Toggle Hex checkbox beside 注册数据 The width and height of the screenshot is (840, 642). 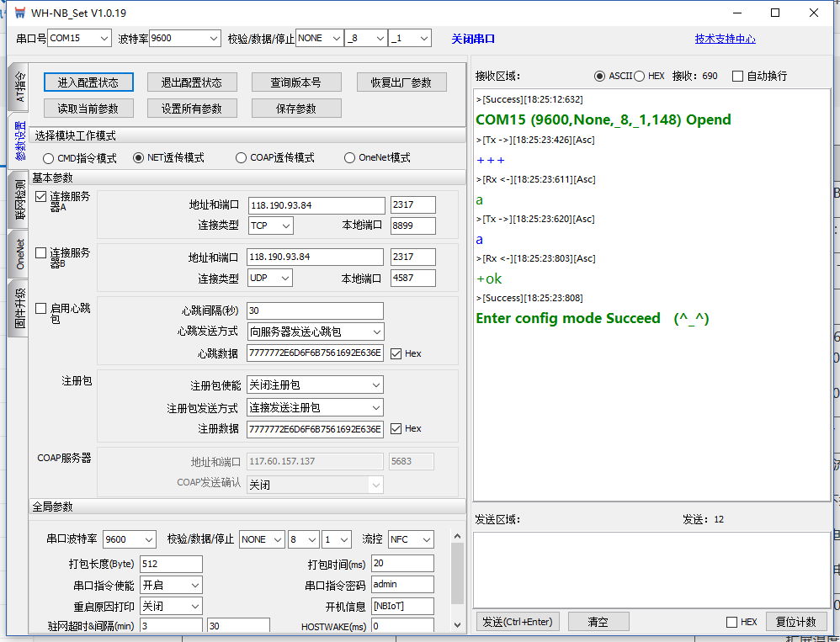click(396, 429)
